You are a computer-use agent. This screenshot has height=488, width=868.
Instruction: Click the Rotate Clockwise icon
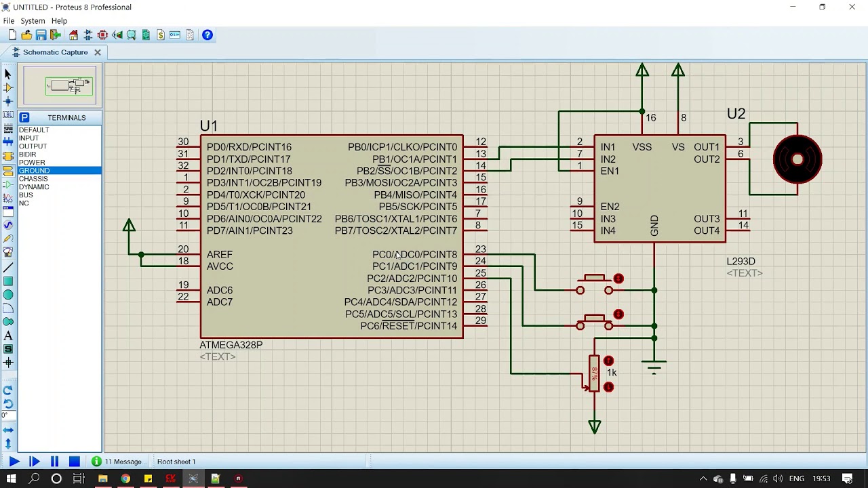point(8,390)
